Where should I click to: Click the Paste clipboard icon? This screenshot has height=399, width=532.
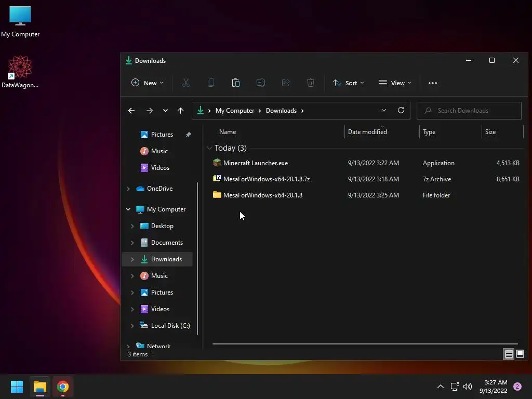coord(236,83)
